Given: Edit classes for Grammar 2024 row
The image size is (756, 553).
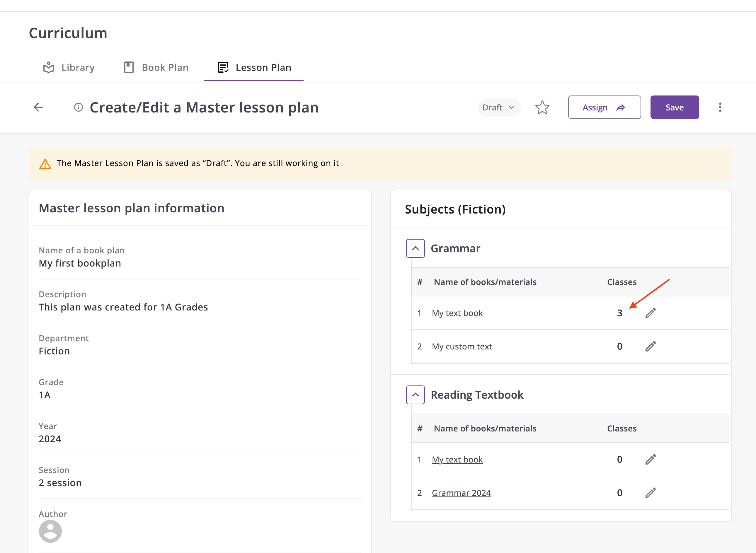Looking at the screenshot, I should click(650, 493).
